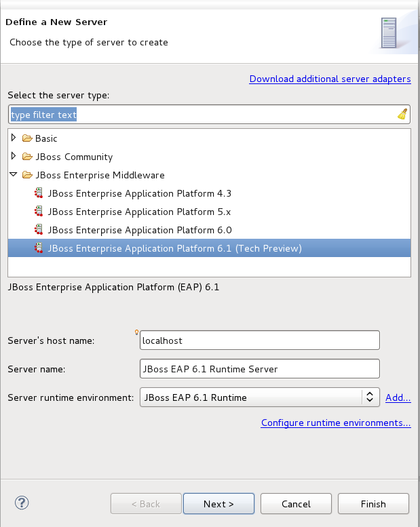Open Download additional server adapters link
Viewport: 420px width, 527px height.
pyautogui.click(x=330, y=79)
